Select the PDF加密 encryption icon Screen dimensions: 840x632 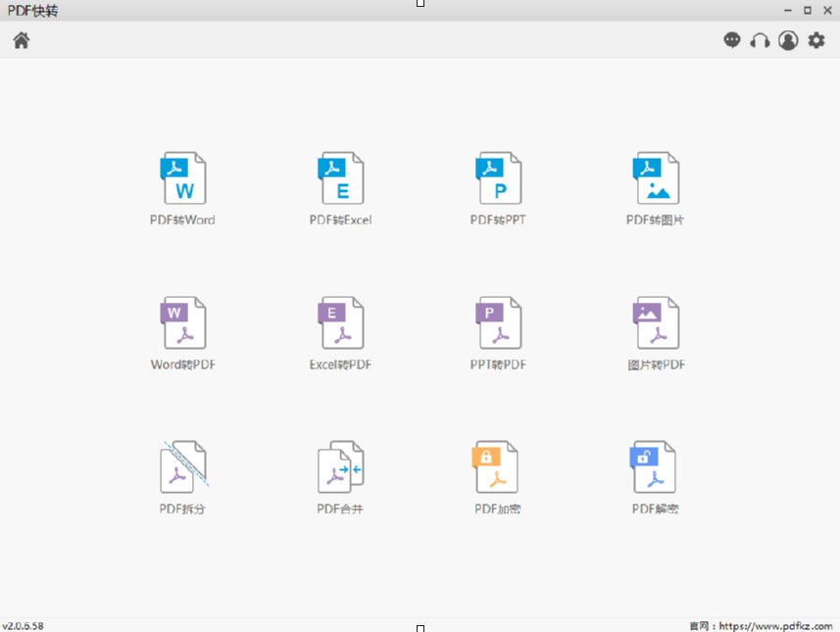pyautogui.click(x=498, y=467)
